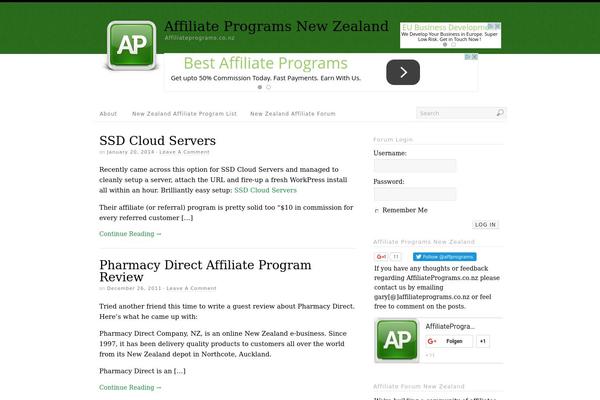Toggle the Remember Me checkbox
Viewport: 600px width, 400px height.
tap(377, 211)
